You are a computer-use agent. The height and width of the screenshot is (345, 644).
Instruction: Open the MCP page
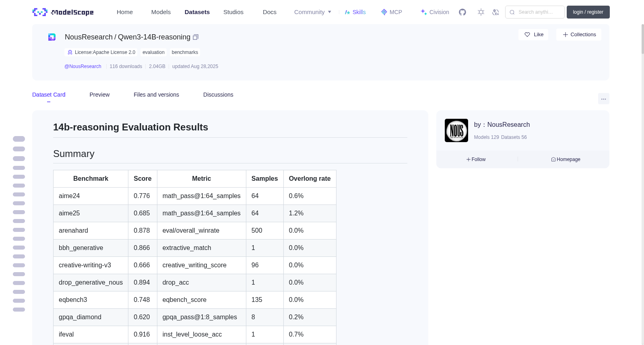[x=392, y=12]
